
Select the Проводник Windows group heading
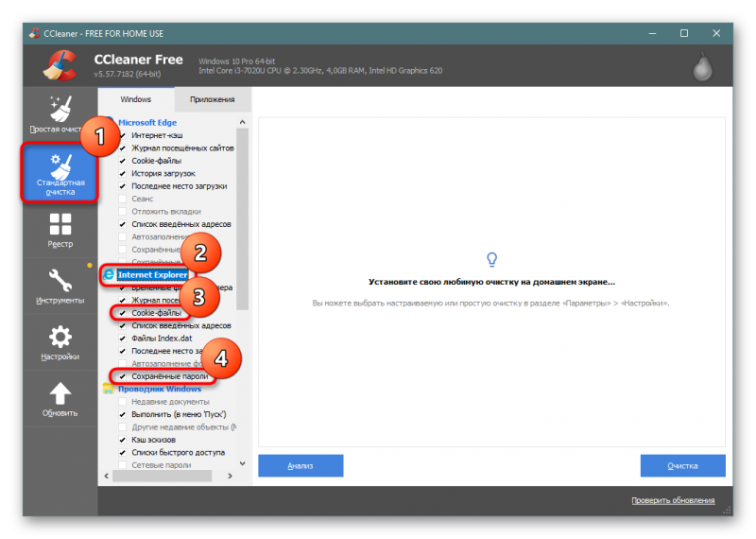point(160,389)
